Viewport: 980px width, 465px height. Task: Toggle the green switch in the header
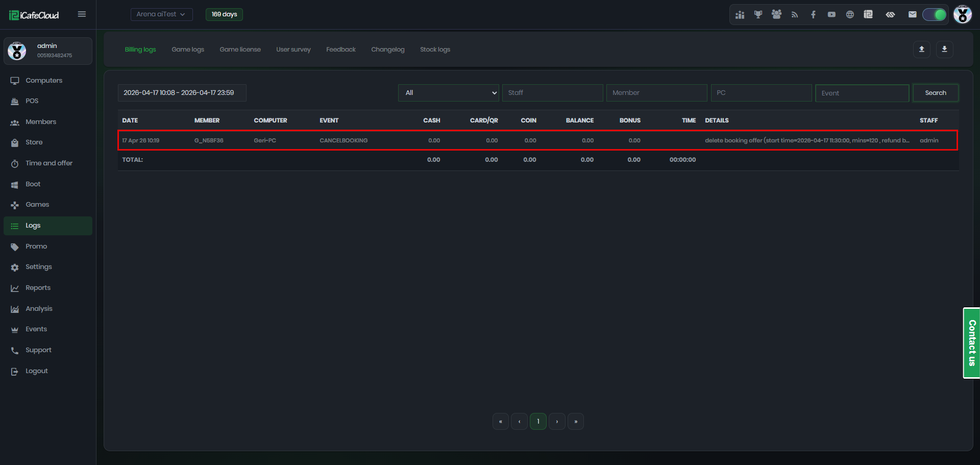click(x=935, y=15)
